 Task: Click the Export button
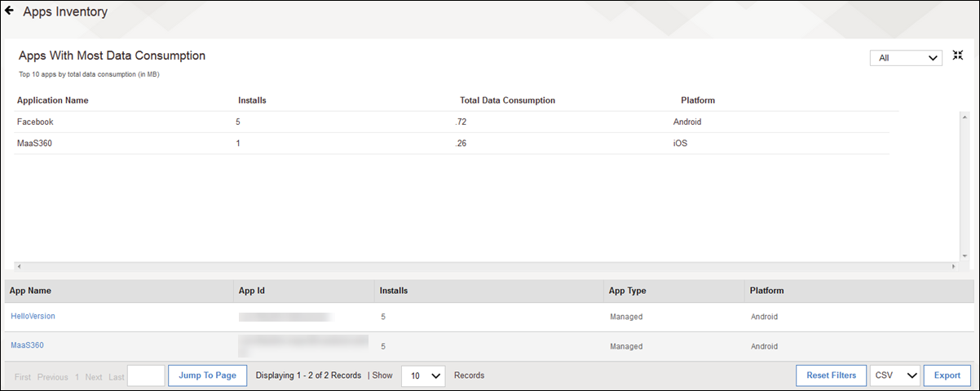pos(947,375)
